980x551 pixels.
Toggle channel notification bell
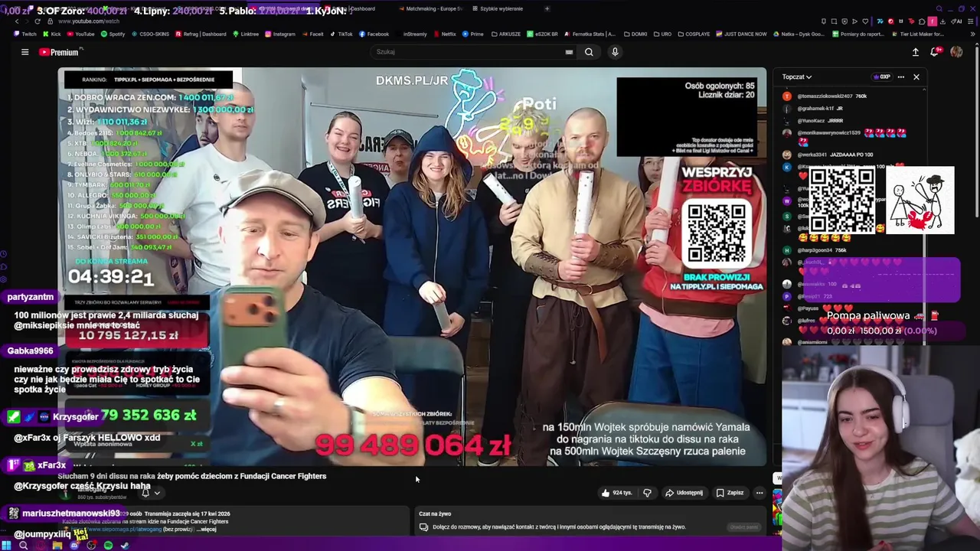(145, 493)
